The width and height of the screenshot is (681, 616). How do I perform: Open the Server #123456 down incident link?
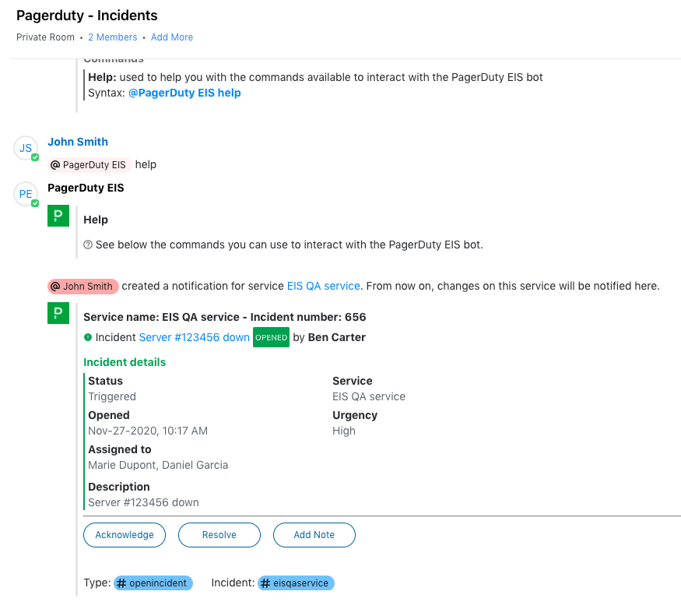tap(194, 337)
